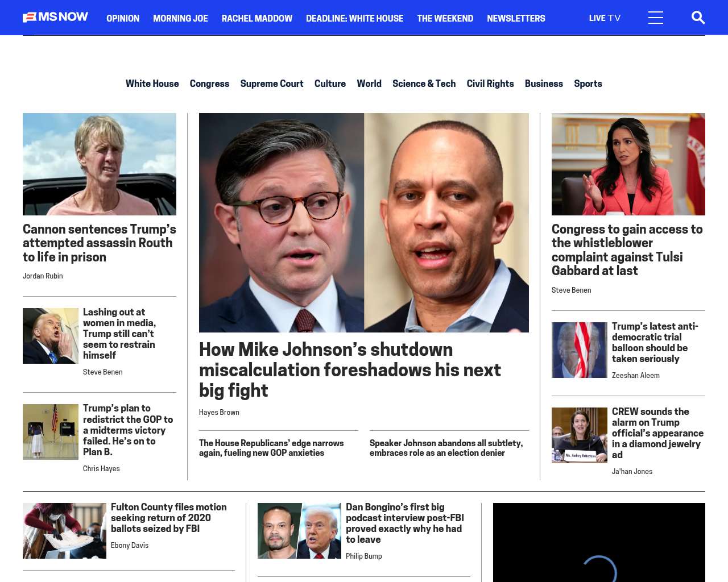The height and width of the screenshot is (582, 728).
Task: Browse the Culture topic
Action: click(330, 84)
